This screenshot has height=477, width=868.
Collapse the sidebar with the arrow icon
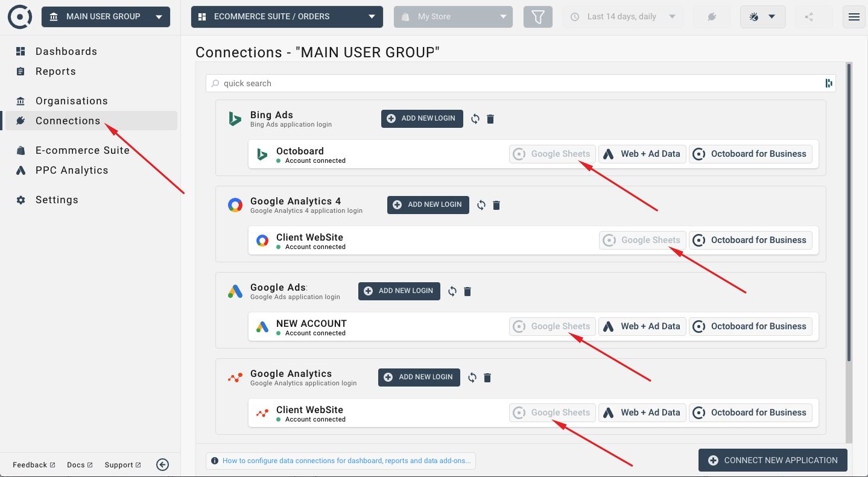point(162,464)
